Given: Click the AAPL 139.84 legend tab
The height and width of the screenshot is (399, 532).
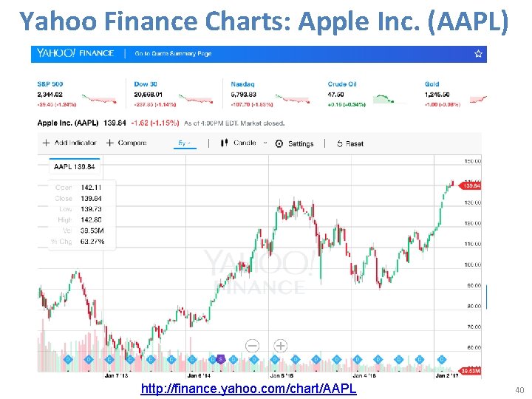Looking at the screenshot, I should tap(74, 167).
